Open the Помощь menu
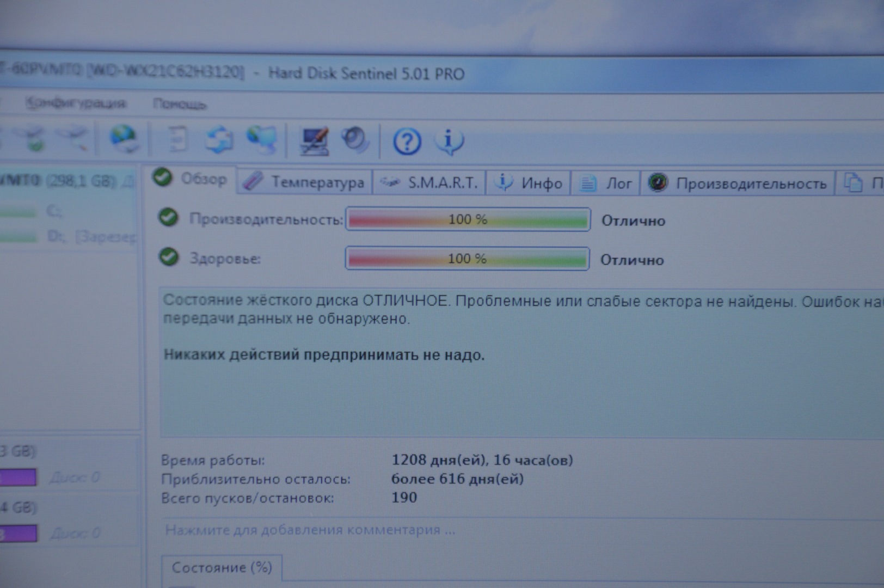This screenshot has height=588, width=884. pos(180,104)
